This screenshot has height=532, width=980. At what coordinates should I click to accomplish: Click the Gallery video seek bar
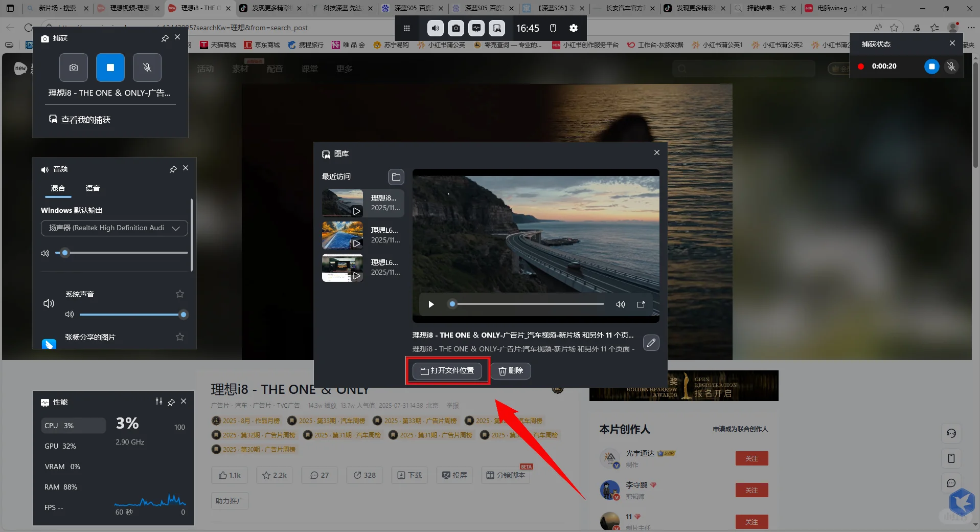(527, 304)
